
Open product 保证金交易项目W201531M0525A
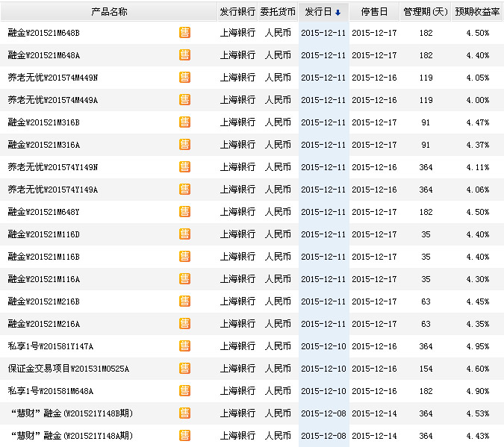tap(69, 369)
